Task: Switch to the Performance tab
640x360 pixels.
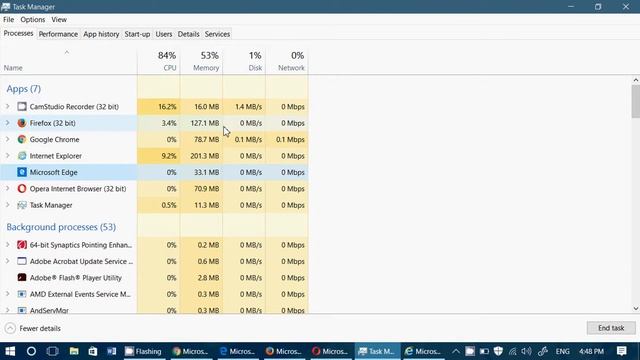Action: [58, 34]
